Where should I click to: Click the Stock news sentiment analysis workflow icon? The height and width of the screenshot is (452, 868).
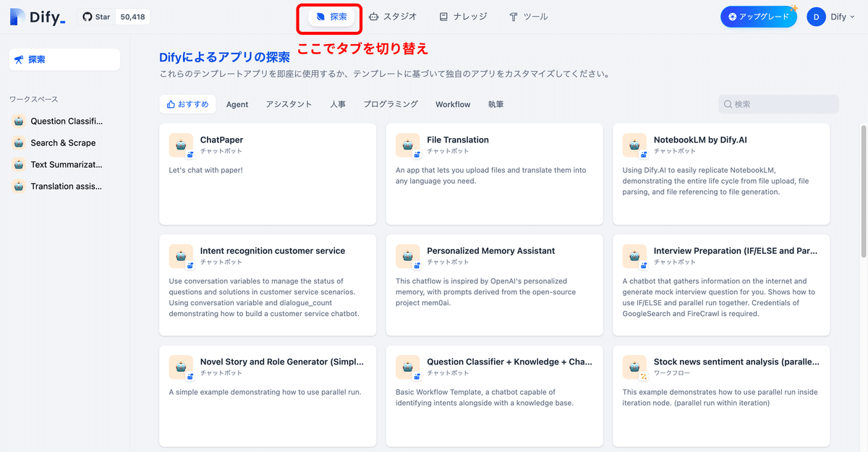pyautogui.click(x=634, y=367)
